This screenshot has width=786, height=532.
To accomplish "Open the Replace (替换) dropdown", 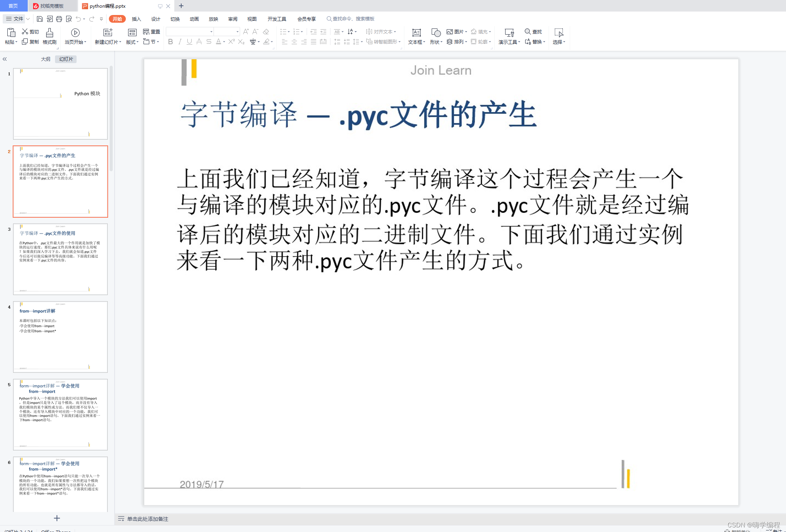I will click(535, 42).
